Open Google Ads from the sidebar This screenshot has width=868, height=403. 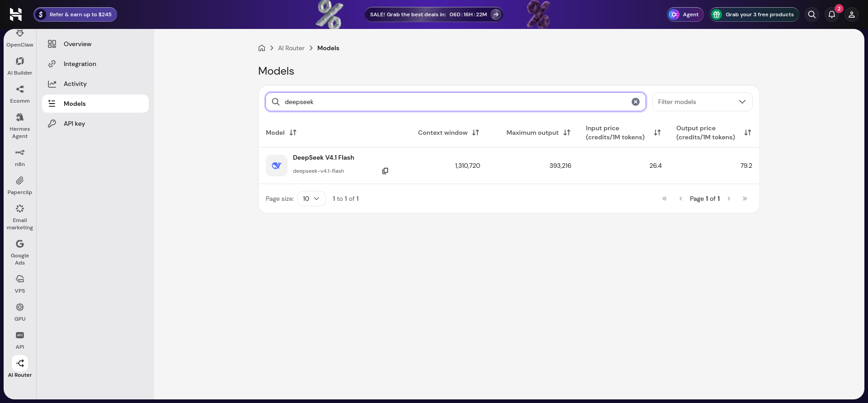(20, 252)
